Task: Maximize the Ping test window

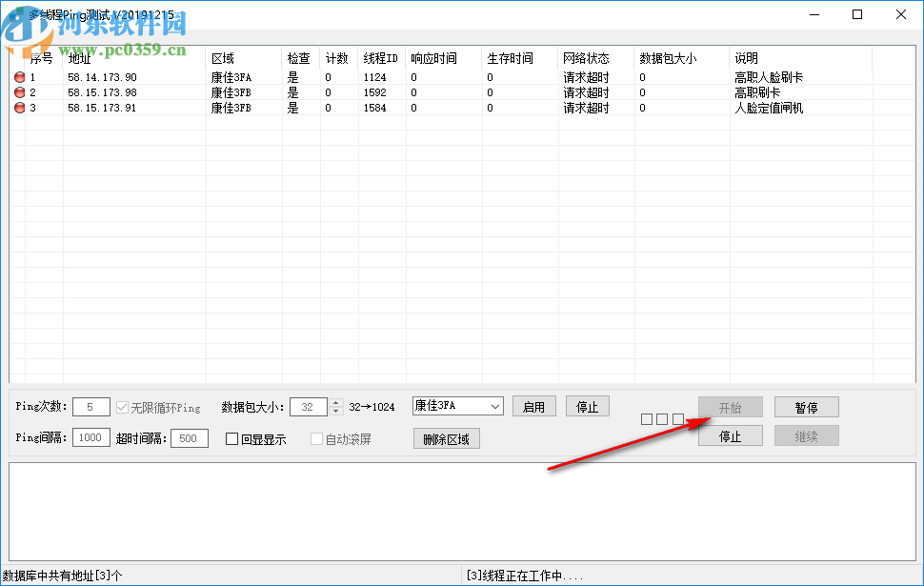Action: click(857, 14)
